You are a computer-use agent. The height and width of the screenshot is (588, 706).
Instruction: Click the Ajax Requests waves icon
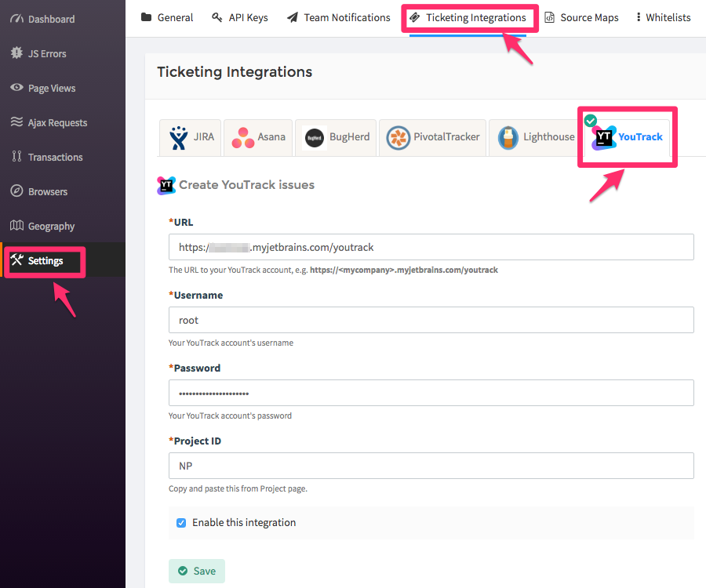16,122
